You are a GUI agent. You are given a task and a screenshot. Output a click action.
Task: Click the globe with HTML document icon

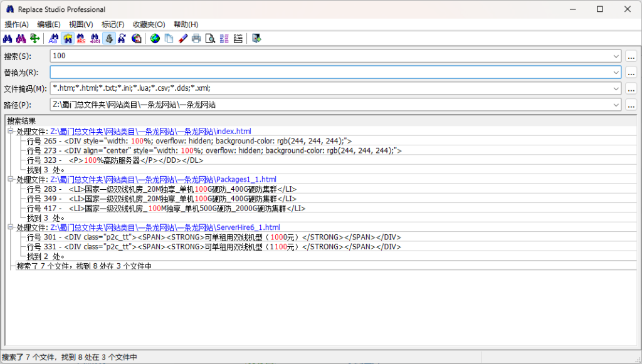(x=136, y=38)
